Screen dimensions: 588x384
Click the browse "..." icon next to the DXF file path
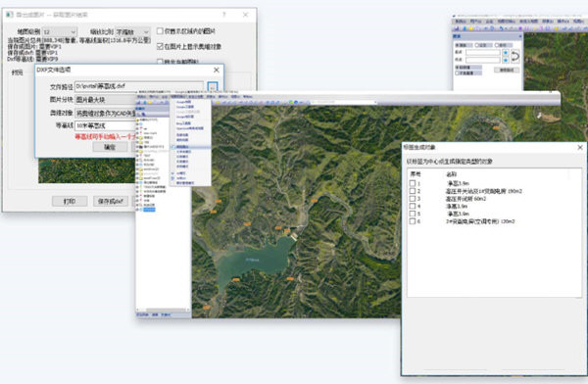[x=213, y=86]
